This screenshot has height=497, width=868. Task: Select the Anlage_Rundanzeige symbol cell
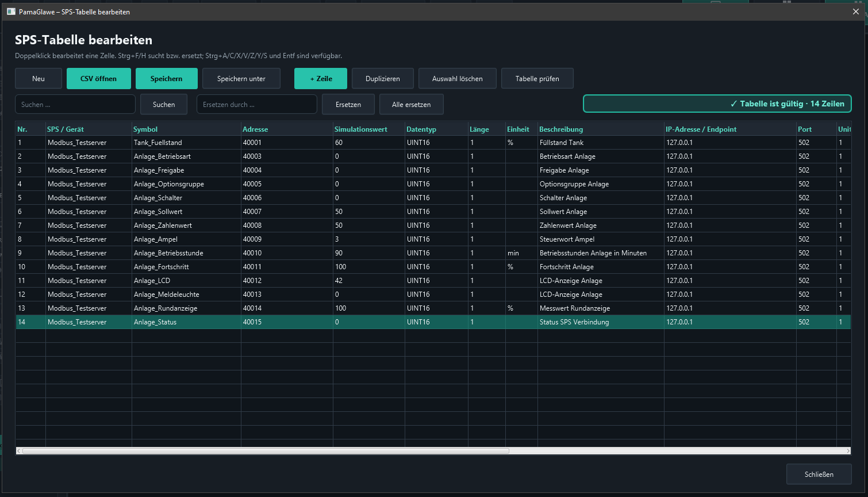pyautogui.click(x=187, y=308)
